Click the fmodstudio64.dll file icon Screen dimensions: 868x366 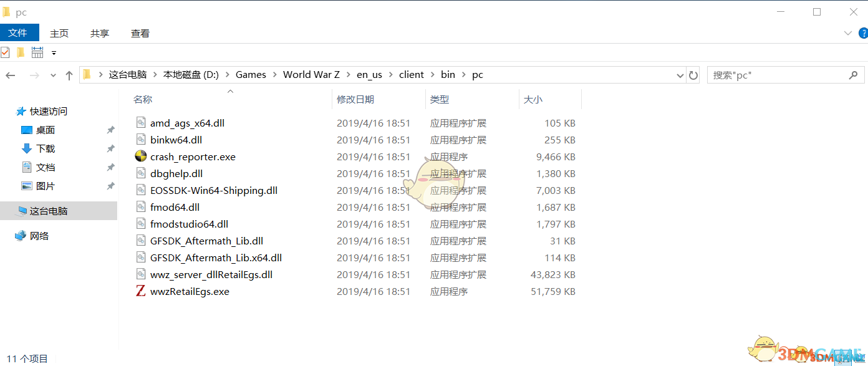click(x=141, y=224)
